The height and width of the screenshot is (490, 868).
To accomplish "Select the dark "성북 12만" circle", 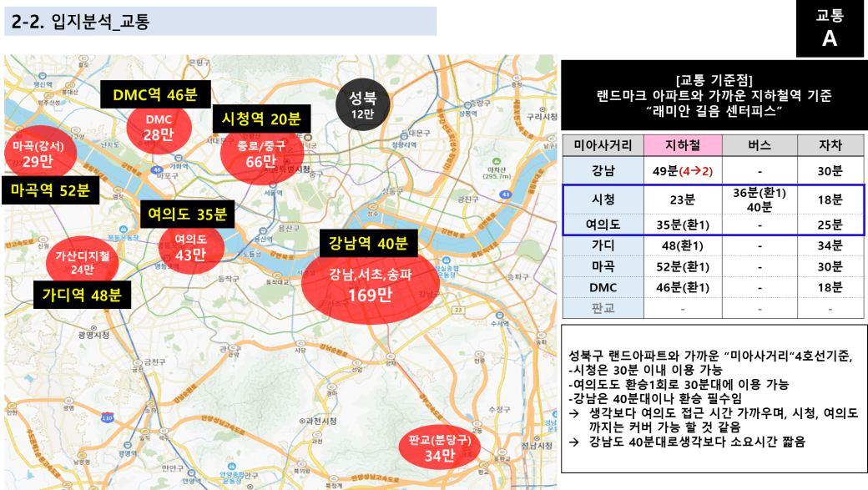I will pos(362,104).
